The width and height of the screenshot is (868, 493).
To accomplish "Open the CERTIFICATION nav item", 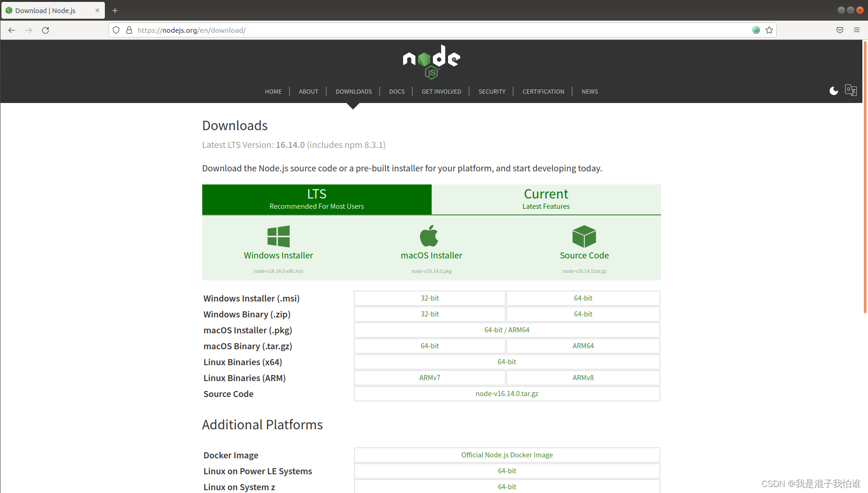I will (544, 91).
